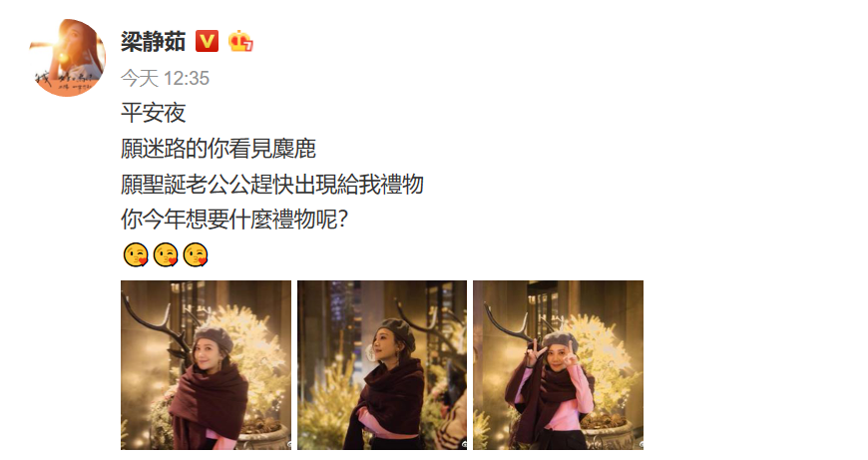
Task: Open the post timestamp 今天 12:35
Action: point(165,78)
